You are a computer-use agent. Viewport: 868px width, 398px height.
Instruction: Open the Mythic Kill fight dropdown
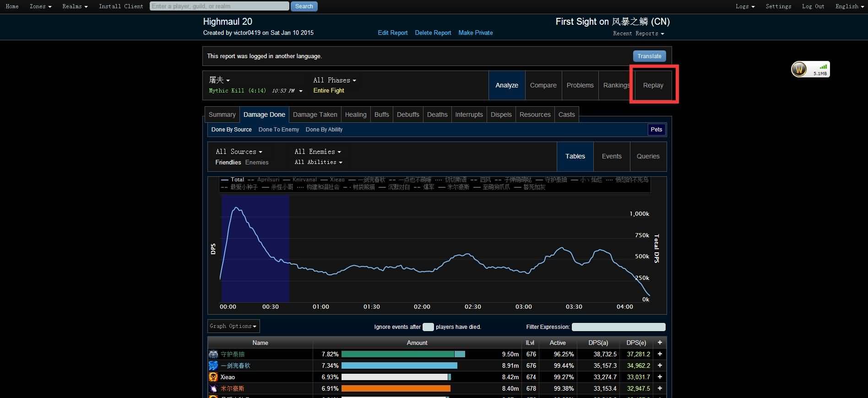[x=255, y=91]
